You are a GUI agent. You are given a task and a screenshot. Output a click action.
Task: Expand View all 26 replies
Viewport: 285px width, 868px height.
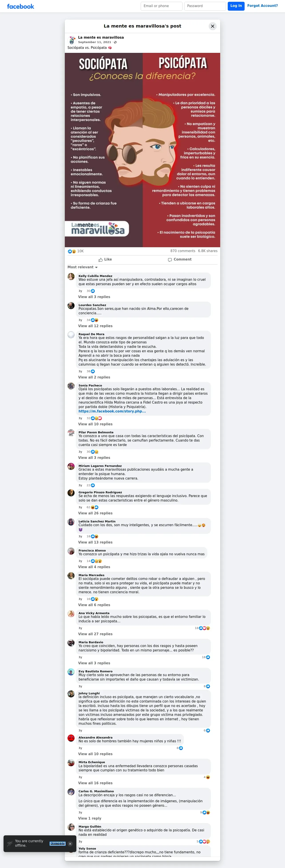(95, 513)
